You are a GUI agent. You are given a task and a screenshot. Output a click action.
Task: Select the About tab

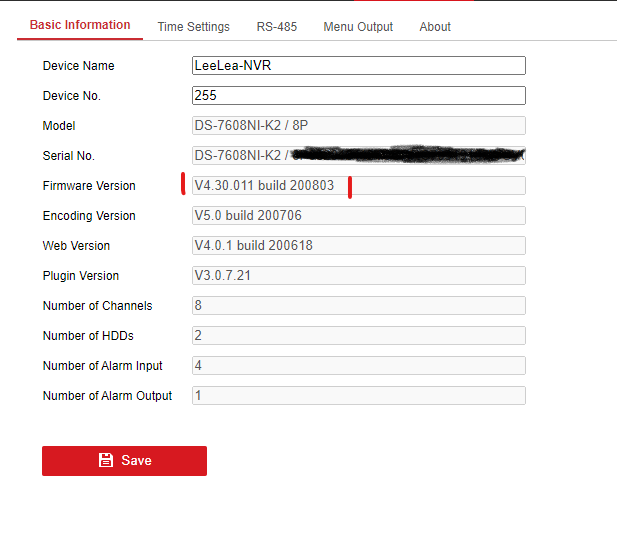tap(435, 27)
